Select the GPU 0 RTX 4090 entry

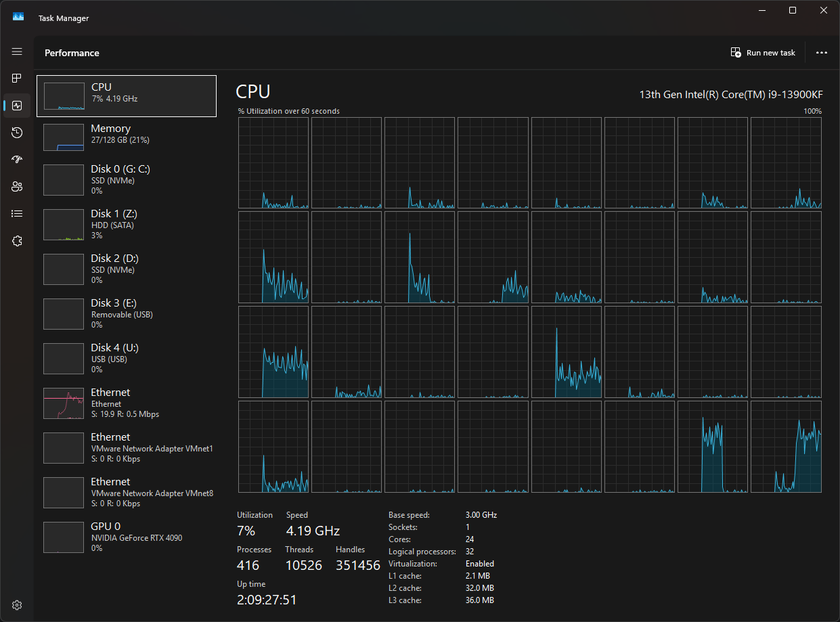click(127, 537)
